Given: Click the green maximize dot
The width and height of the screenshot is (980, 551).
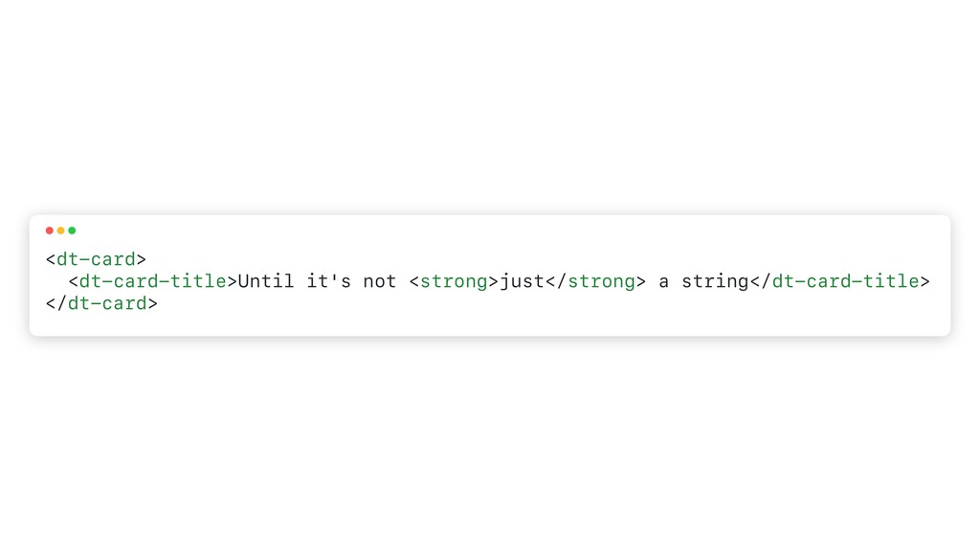Looking at the screenshot, I should pyautogui.click(x=72, y=231).
